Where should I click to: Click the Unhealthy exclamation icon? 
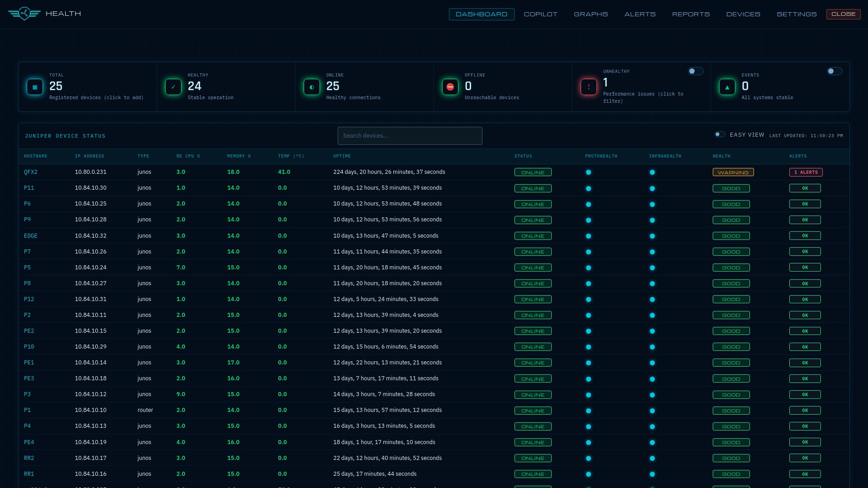[x=589, y=87]
